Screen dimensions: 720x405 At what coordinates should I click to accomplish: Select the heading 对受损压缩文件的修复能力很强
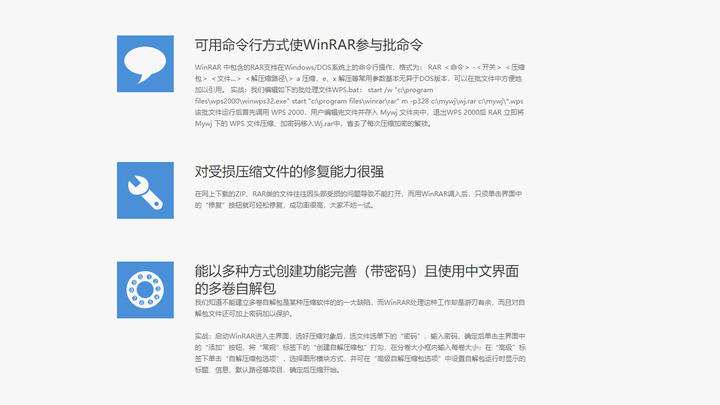tap(289, 172)
